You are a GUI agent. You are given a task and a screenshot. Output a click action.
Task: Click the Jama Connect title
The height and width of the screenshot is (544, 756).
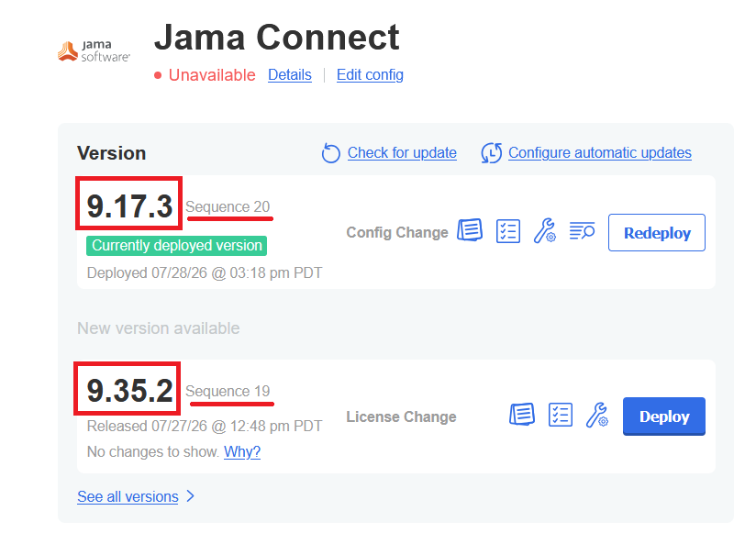pyautogui.click(x=277, y=37)
